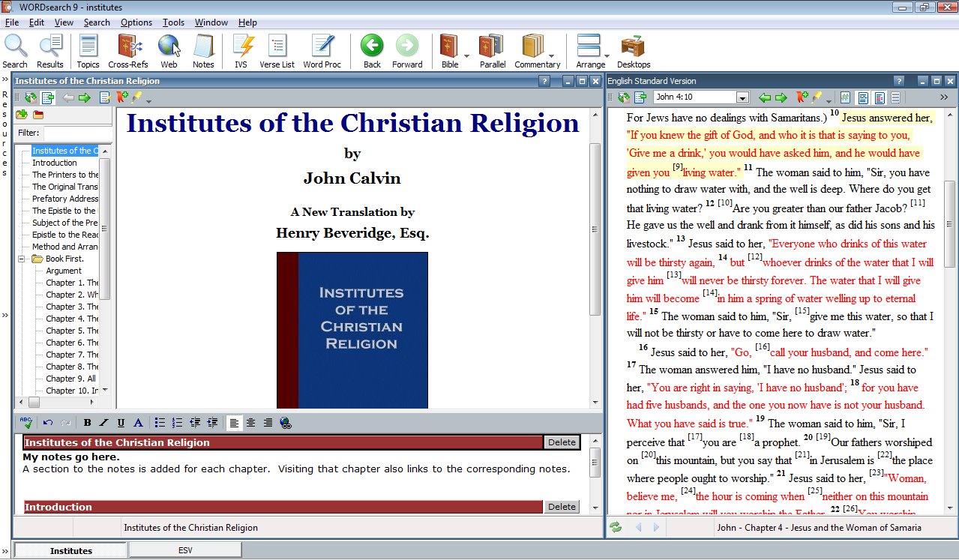Click the Filter text field

tap(77, 133)
